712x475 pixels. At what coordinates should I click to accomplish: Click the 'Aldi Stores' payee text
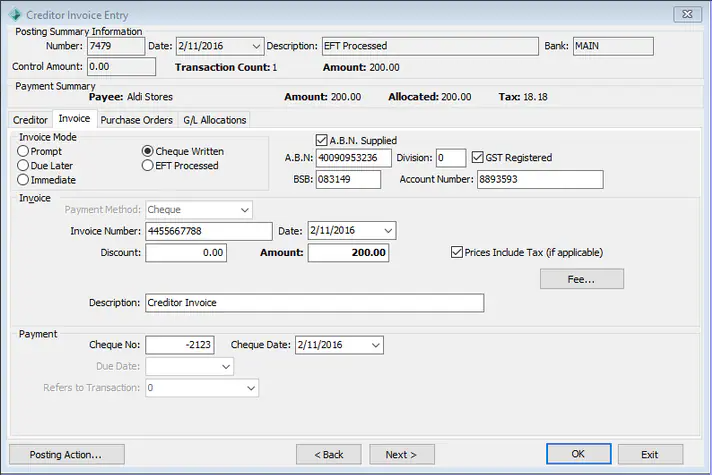[150, 97]
